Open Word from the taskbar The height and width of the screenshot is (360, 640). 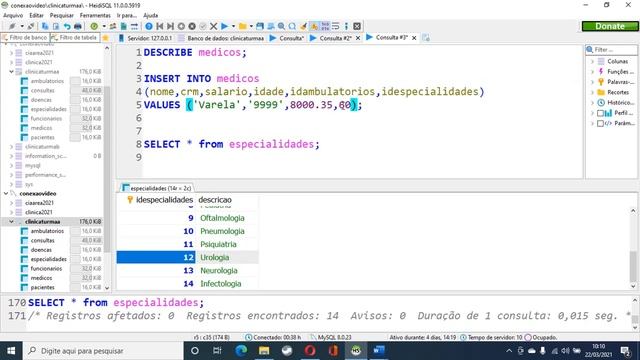point(379,351)
